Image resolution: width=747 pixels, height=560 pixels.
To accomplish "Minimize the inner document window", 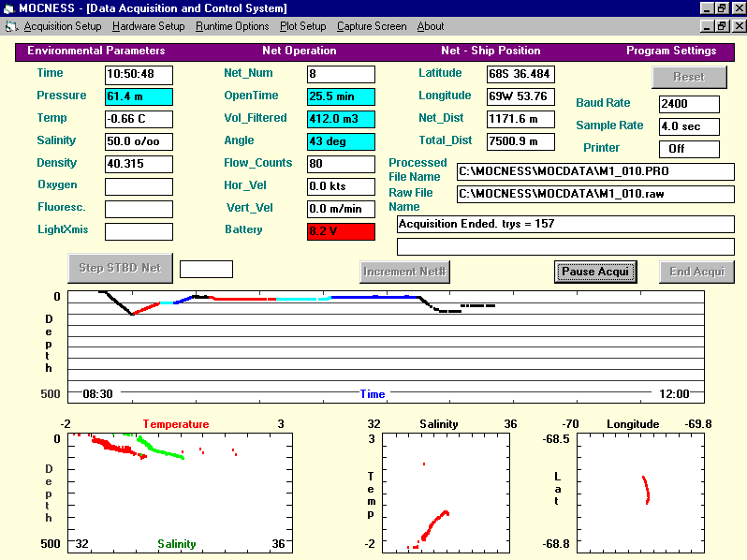I will [707, 26].
